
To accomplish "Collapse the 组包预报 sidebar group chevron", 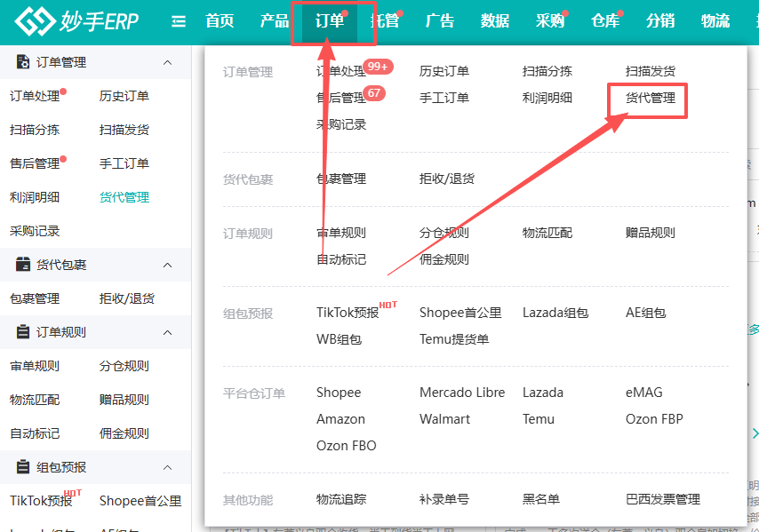I will tap(168, 467).
